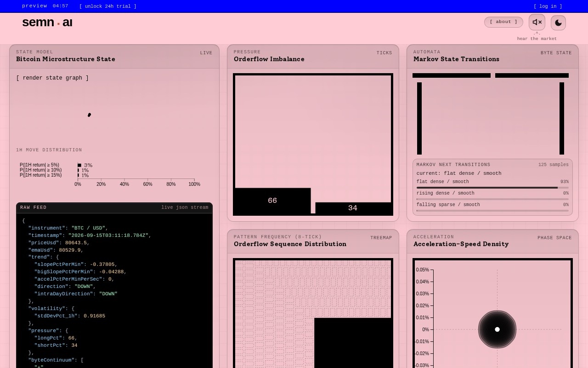Click the Orderflow Sequence Distribution title
Viewport: 588px width, 368px height.
(x=290, y=244)
